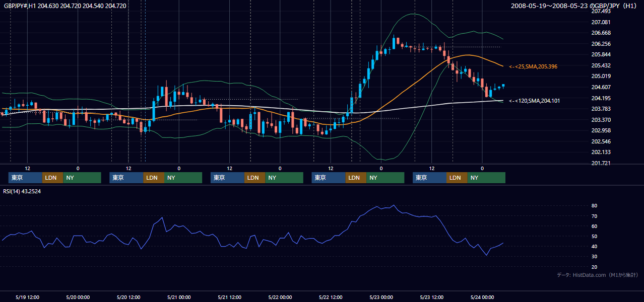Click the RSI axis level 60
This screenshot has width=644, height=302.
[x=594, y=226]
